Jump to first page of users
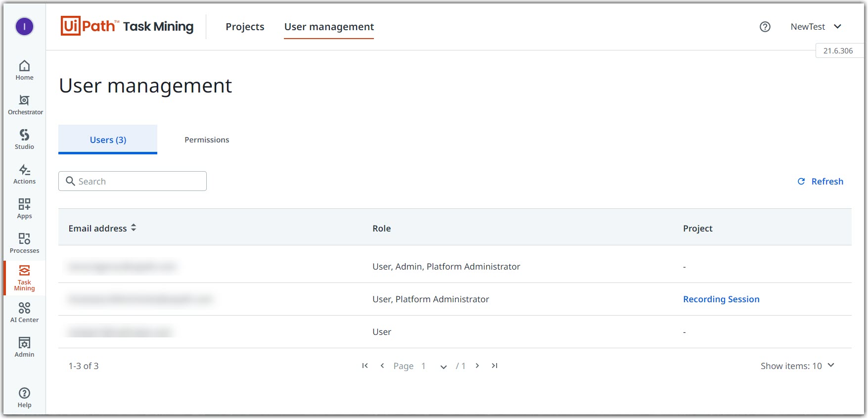This screenshot has height=419, width=868. [x=365, y=366]
